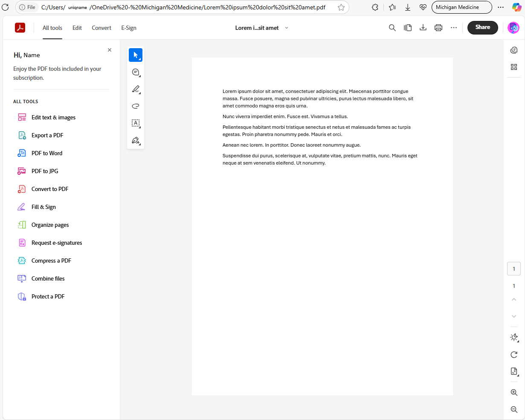525x420 pixels.
Task: Zoom in on the document
Action: click(x=514, y=393)
